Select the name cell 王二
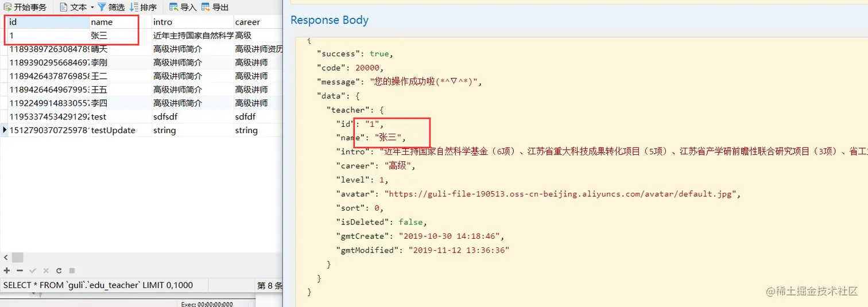 (120, 76)
